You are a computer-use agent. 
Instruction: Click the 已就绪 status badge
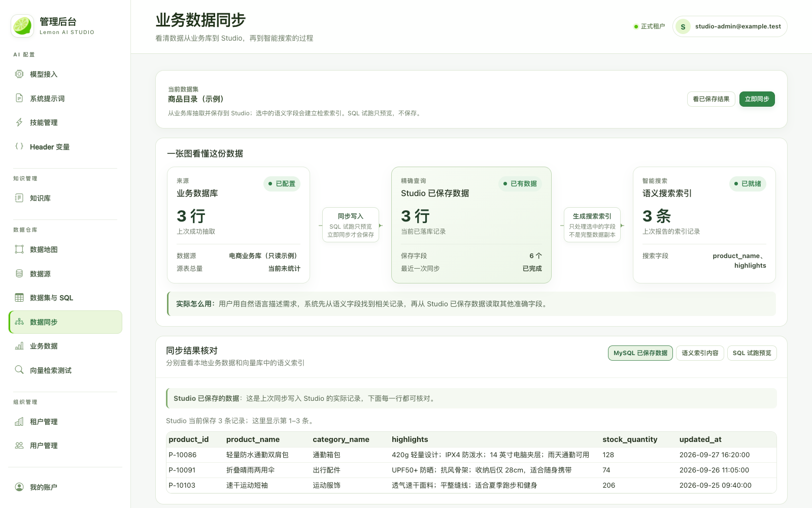748,183
